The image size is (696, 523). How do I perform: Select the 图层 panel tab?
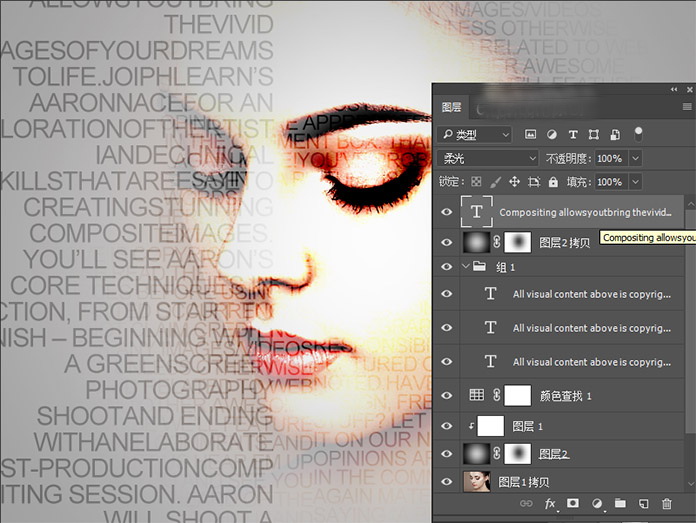451,107
